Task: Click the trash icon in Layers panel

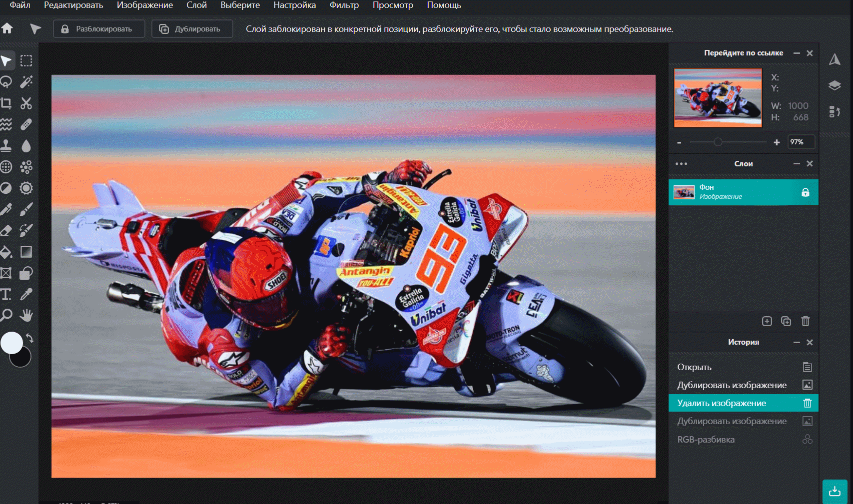Action: click(805, 321)
